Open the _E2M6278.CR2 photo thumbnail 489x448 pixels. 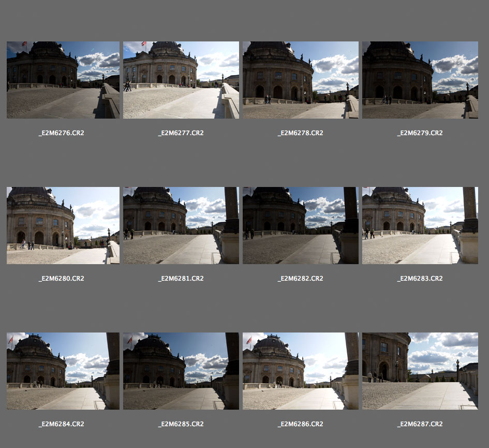click(300, 80)
